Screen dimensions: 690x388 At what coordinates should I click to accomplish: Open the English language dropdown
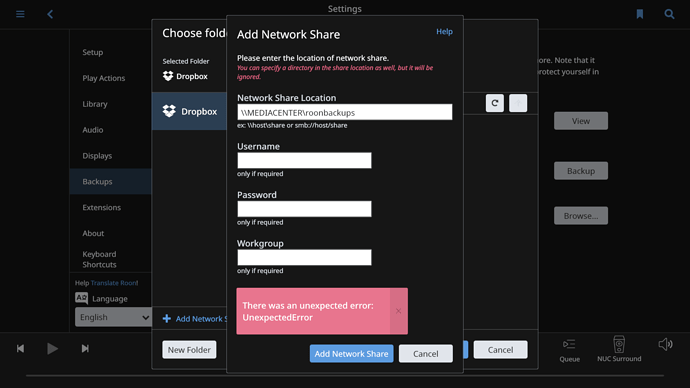(114, 317)
